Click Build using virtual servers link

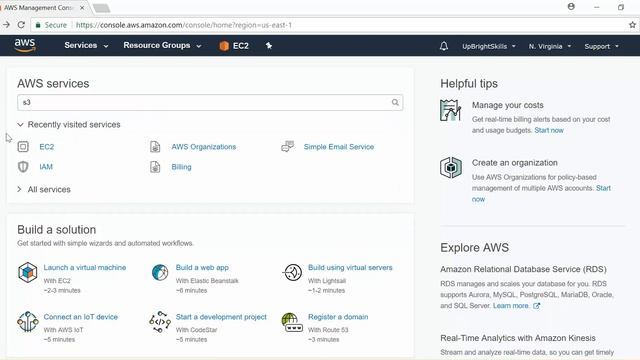point(350,267)
